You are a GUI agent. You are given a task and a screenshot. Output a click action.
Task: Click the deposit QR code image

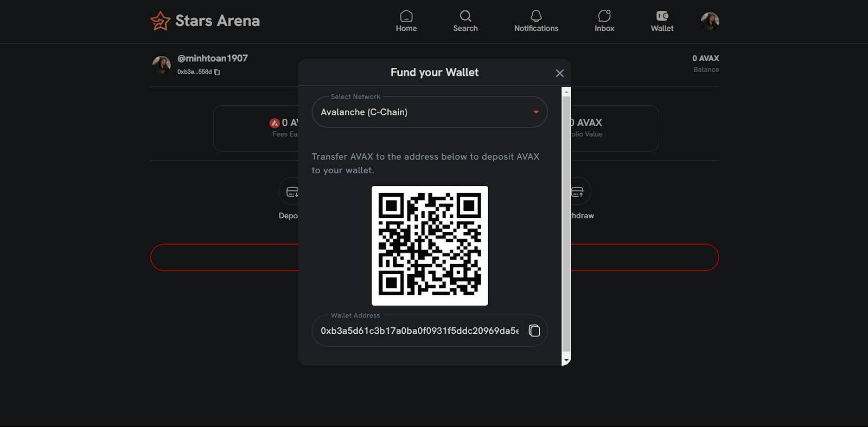[430, 245]
